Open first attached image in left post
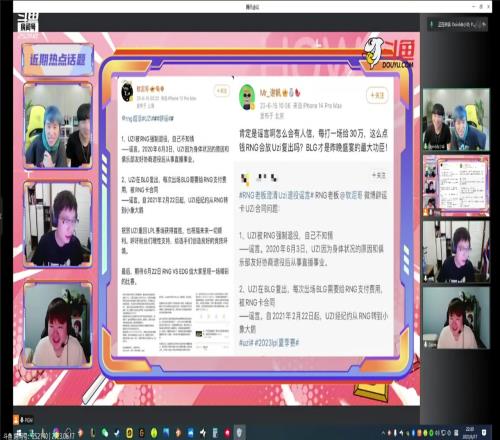Screen dimensions: 500x440 tap(139, 322)
